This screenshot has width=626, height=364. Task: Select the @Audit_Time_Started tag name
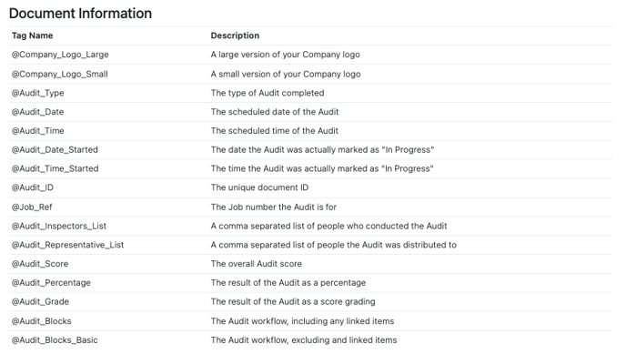56,169
